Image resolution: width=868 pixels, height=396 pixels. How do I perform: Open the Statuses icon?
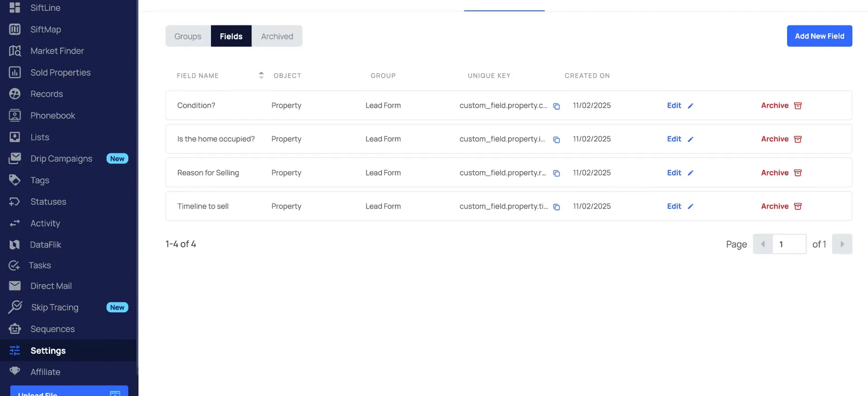(x=15, y=202)
